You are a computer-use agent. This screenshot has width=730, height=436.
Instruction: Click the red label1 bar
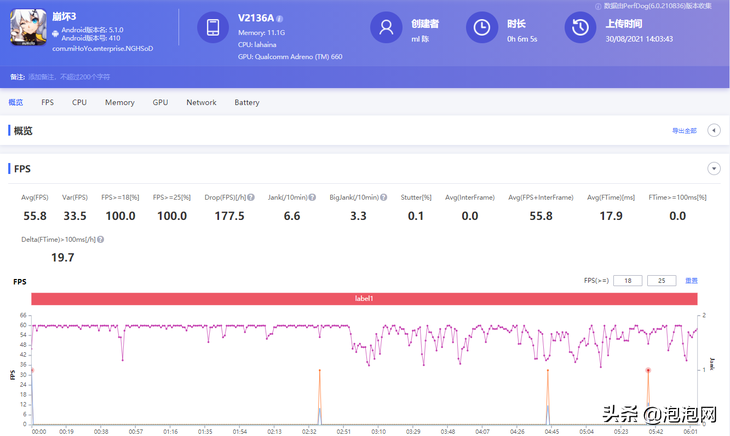click(364, 299)
